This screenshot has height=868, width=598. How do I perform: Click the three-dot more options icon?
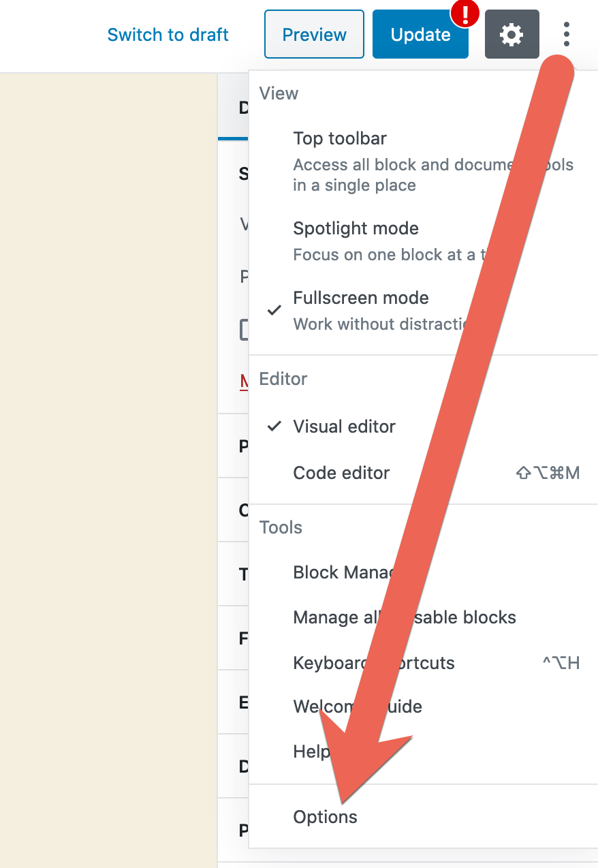pyautogui.click(x=567, y=33)
